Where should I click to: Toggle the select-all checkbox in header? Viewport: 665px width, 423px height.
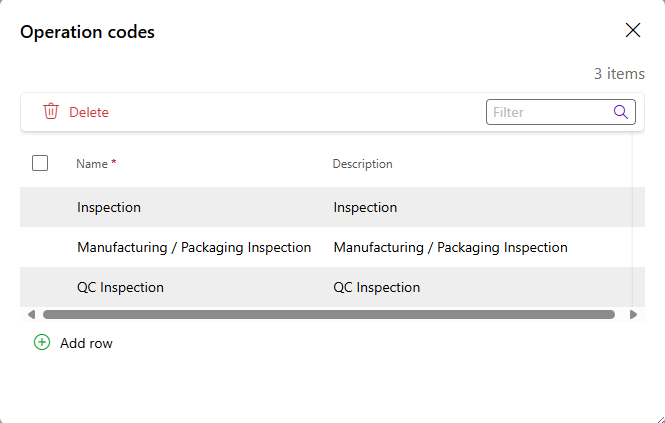pos(40,163)
